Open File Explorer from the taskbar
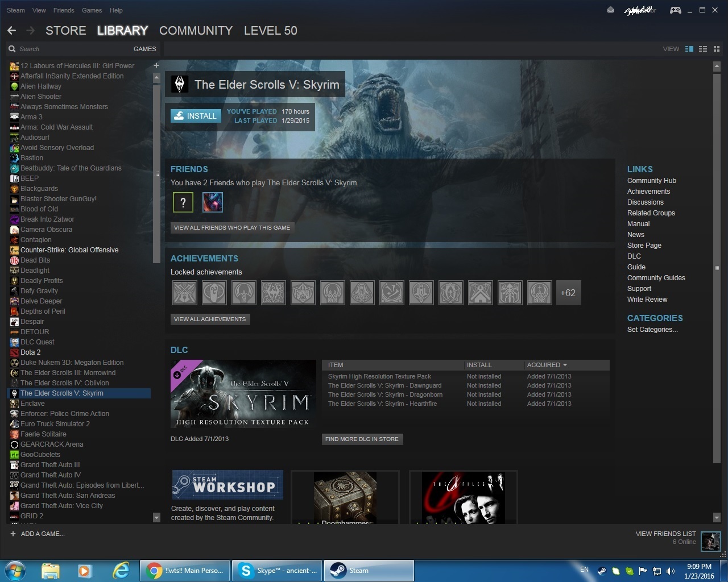The image size is (728, 582). pos(51,570)
